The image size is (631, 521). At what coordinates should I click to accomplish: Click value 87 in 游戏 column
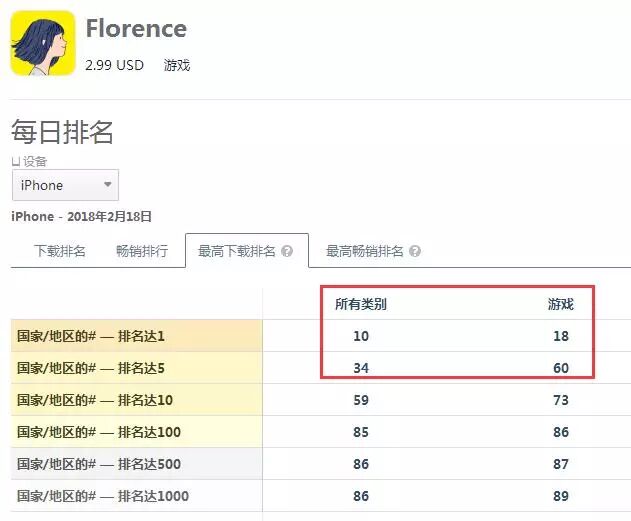(x=561, y=464)
